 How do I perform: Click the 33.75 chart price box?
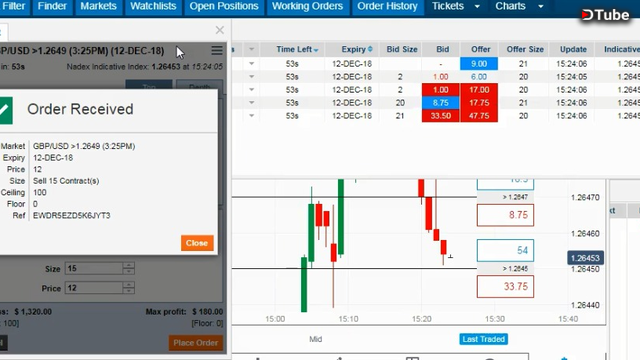click(x=505, y=287)
